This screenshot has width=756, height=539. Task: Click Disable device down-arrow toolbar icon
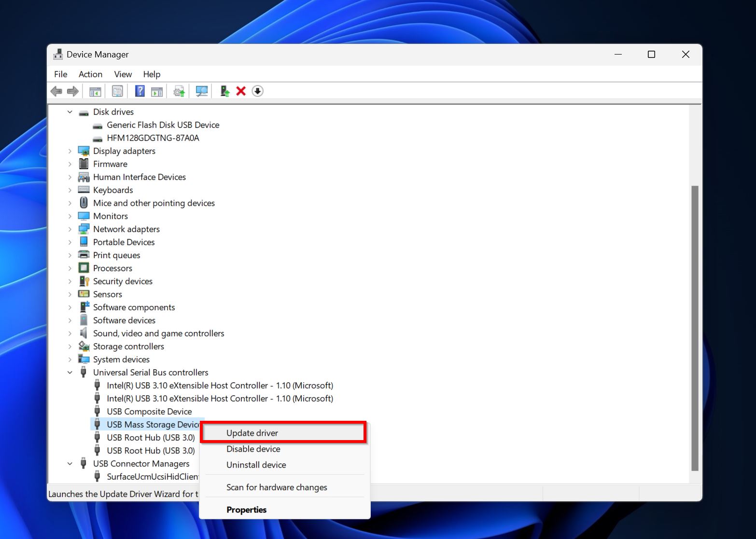click(x=258, y=91)
